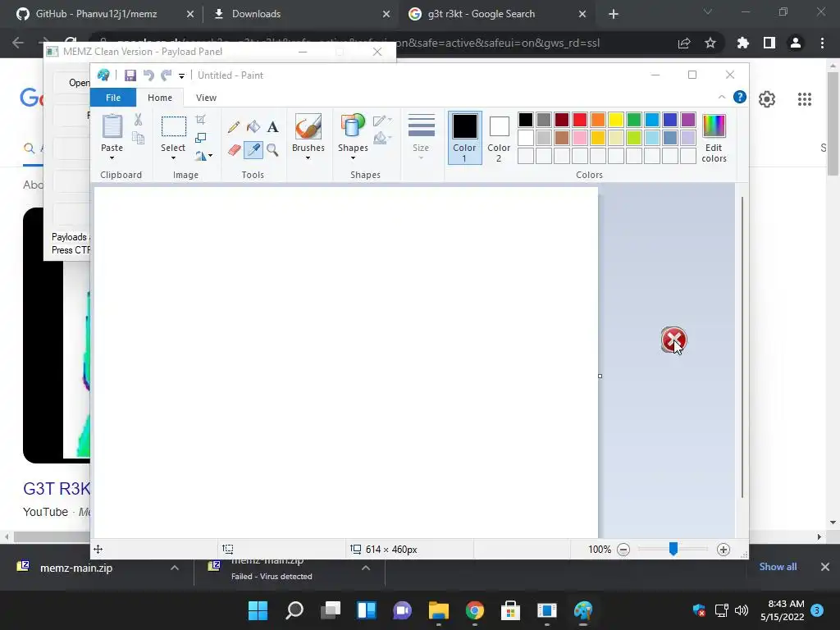
Task: Click the Brushes tool icon
Action: tap(308, 126)
